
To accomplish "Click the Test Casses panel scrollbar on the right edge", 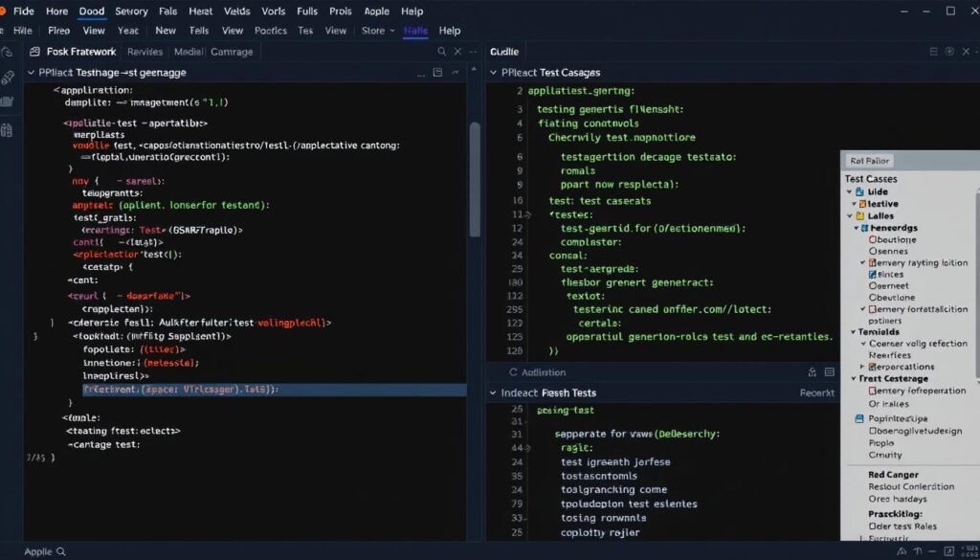I will (977, 284).
